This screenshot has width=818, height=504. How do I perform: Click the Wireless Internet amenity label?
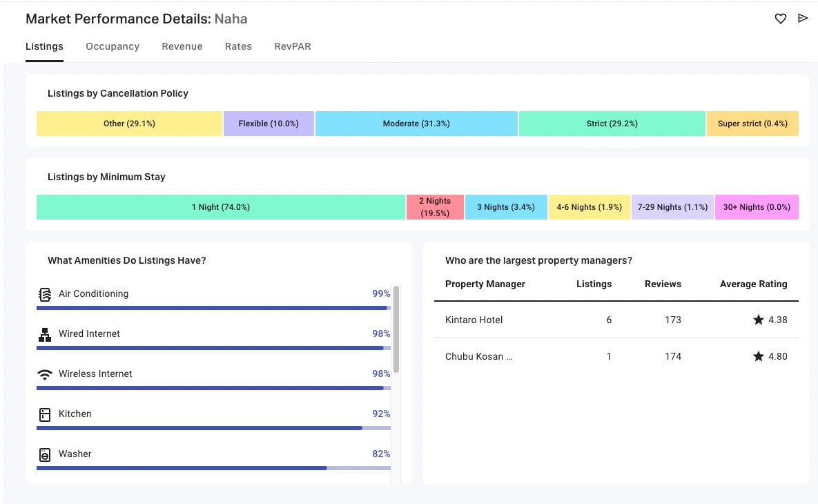[x=95, y=374]
